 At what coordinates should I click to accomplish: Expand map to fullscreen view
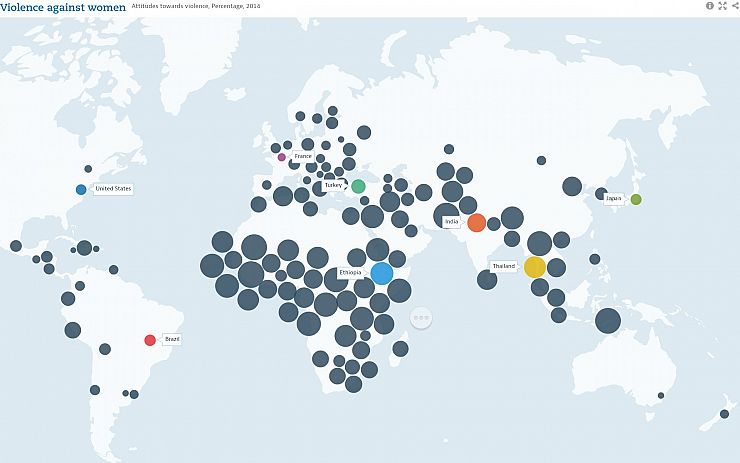point(722,6)
